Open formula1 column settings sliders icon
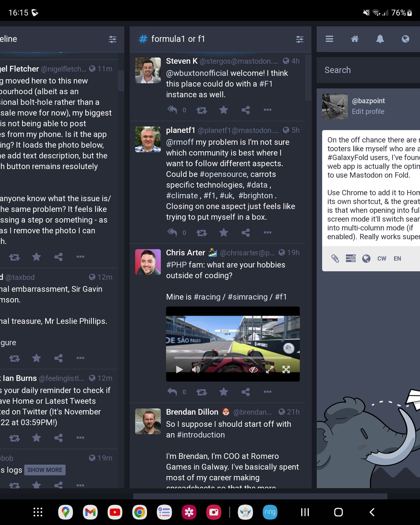420x525 pixels. 299,39
